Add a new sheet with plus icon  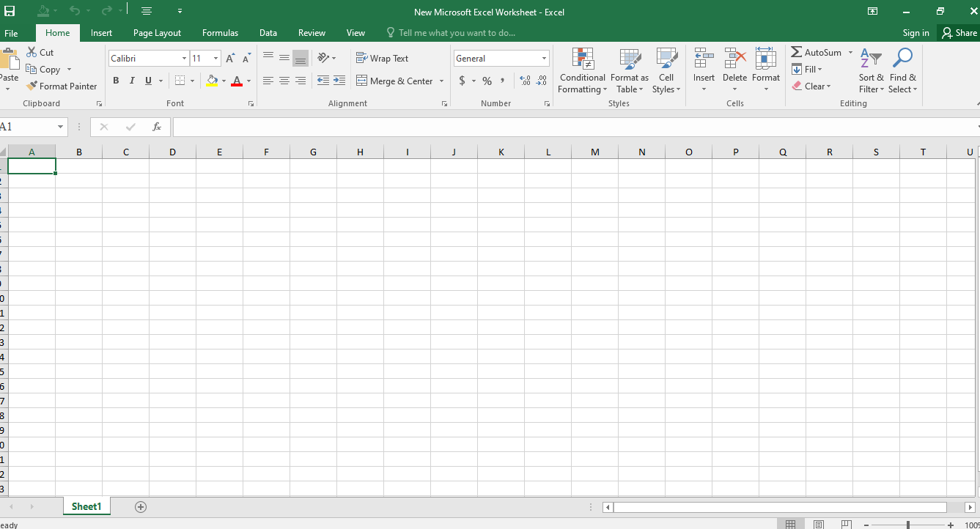tap(141, 507)
